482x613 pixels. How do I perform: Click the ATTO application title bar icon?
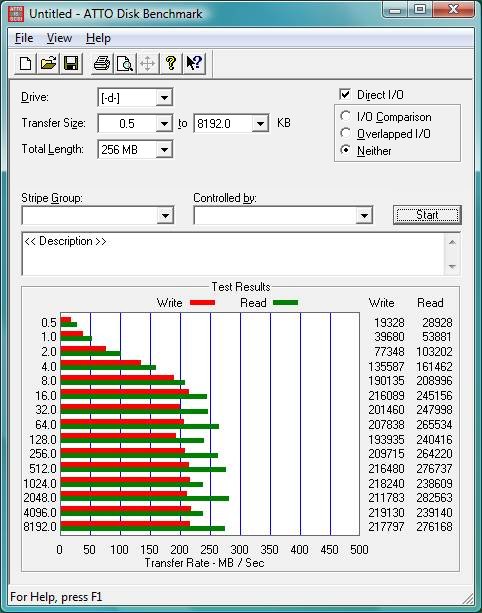tap(16, 14)
